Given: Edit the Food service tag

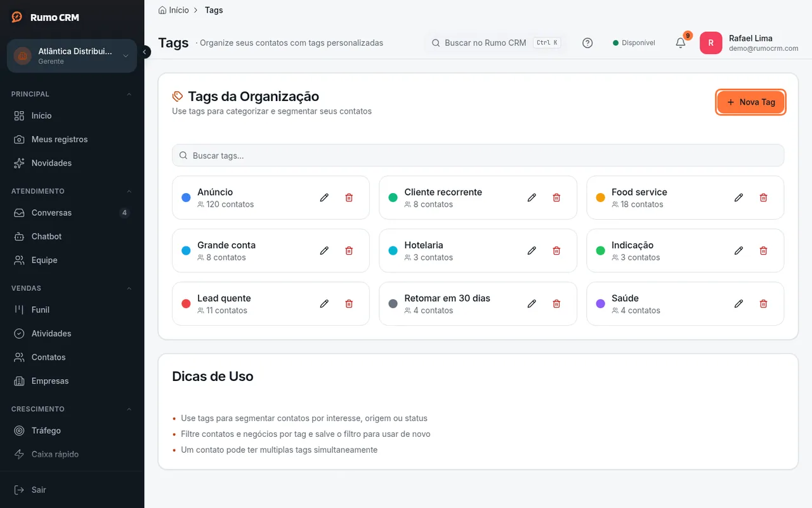Looking at the screenshot, I should 738,197.
